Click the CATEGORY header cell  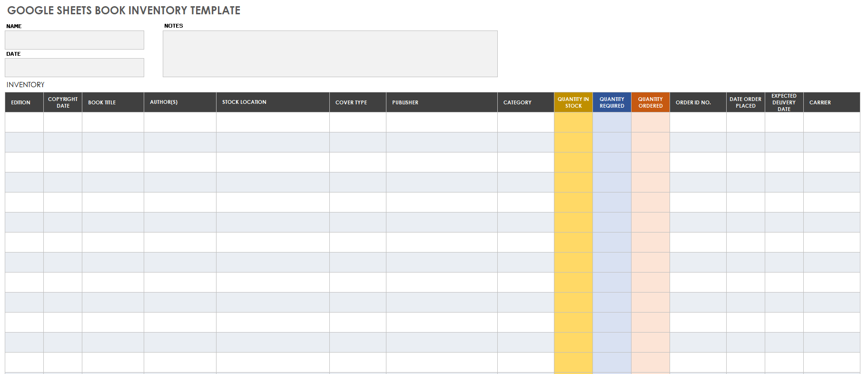[526, 102]
